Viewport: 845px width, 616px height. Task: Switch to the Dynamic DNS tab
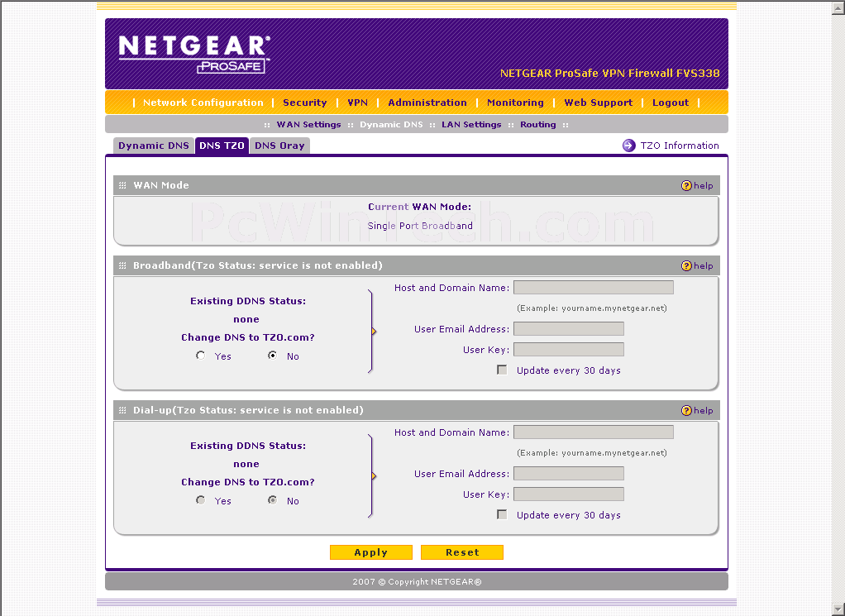[154, 146]
